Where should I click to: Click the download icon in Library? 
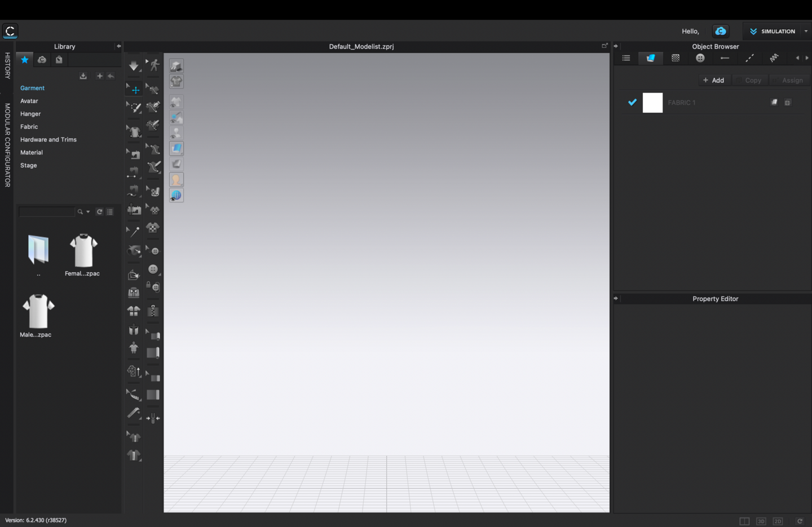83,76
